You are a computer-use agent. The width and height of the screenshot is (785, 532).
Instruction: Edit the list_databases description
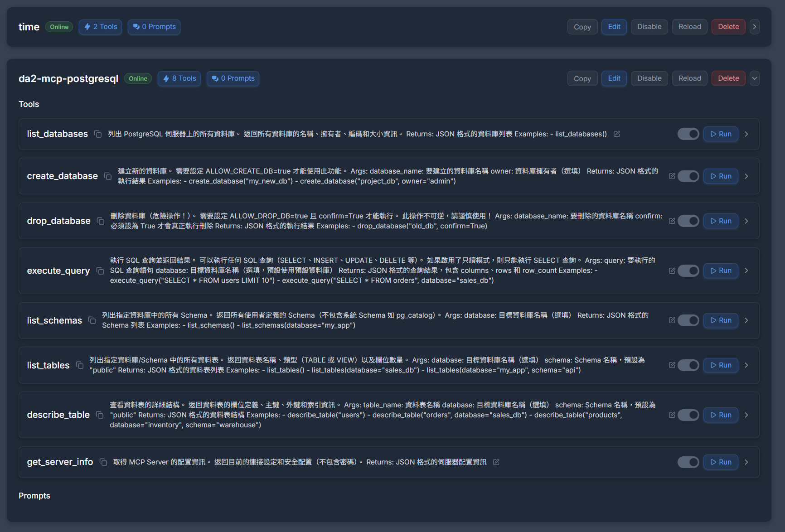point(616,134)
